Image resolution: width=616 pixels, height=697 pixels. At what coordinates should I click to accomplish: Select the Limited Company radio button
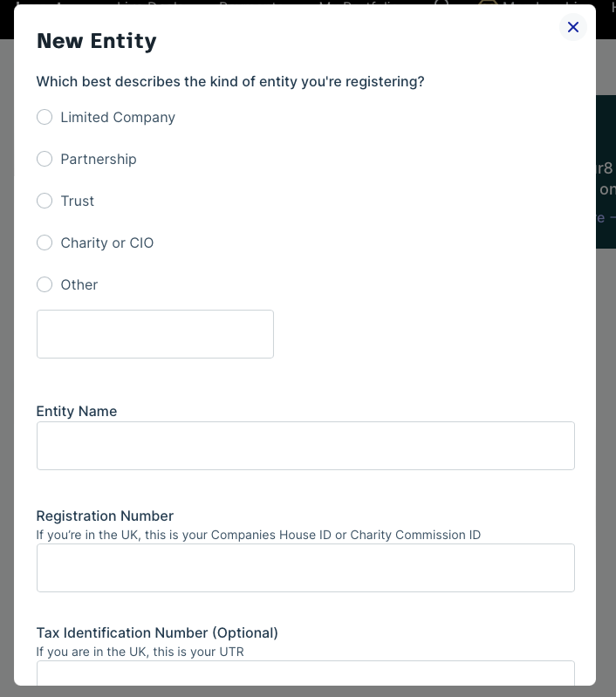click(44, 117)
